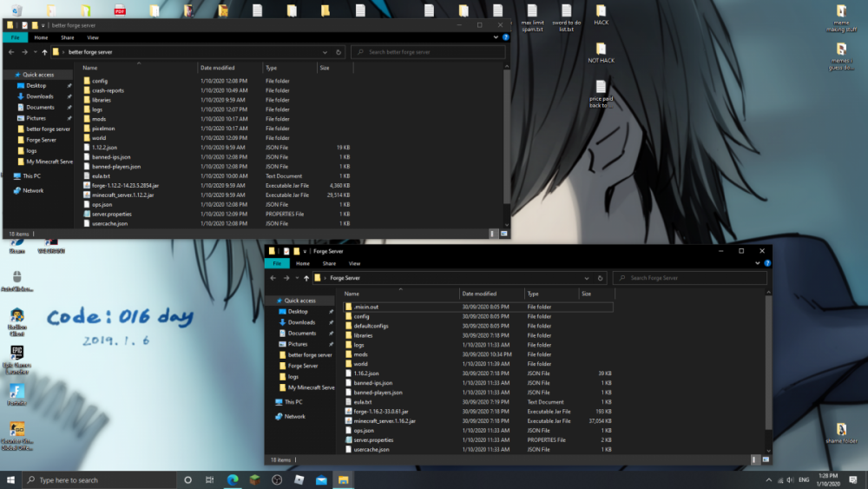This screenshot has height=489, width=868.
Task: Open the pixelmon folder
Action: point(104,128)
